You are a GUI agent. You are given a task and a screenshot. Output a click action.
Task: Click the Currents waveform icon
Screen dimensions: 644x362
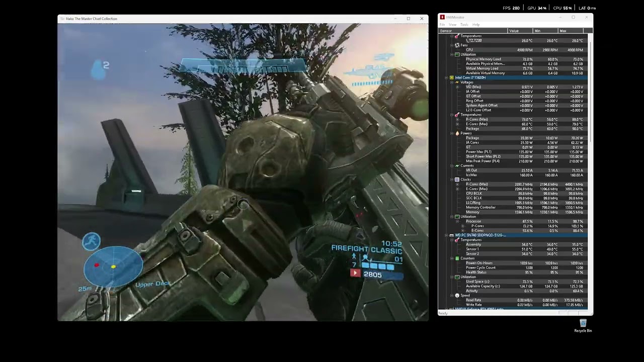(457, 165)
